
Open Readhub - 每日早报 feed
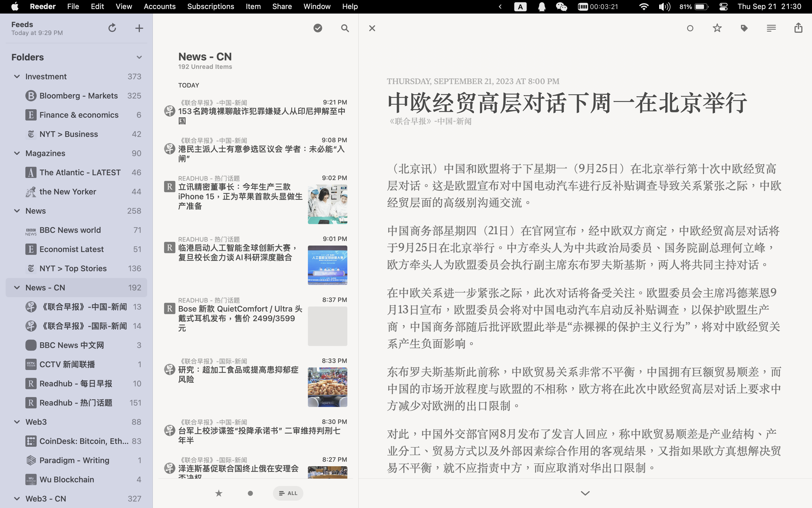click(x=76, y=383)
